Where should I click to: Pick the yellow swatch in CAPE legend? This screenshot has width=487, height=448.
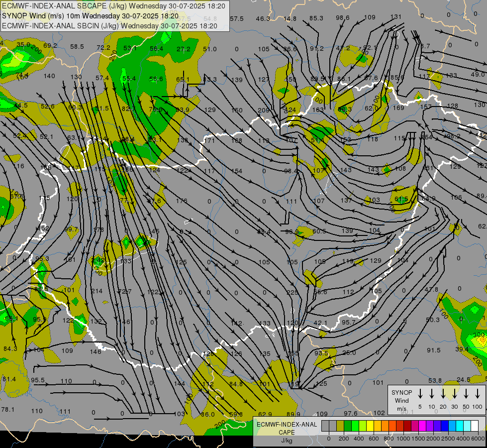[x=370, y=426]
